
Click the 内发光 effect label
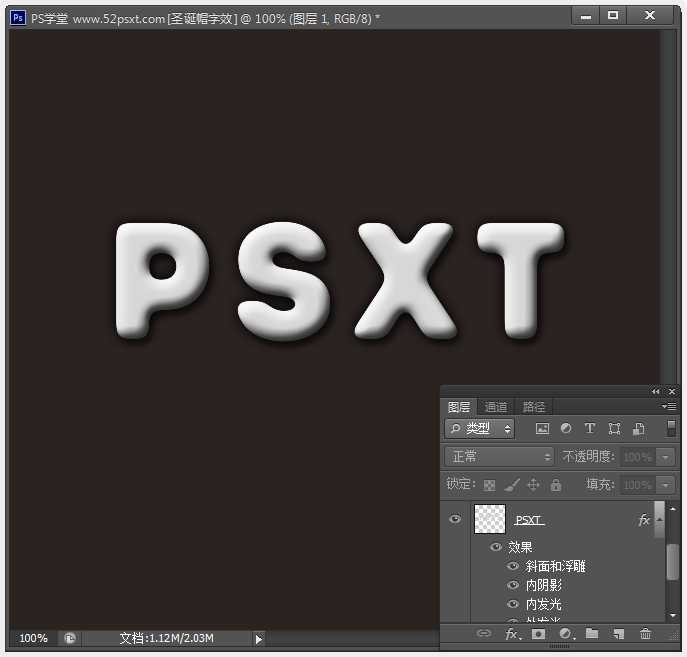[543, 604]
